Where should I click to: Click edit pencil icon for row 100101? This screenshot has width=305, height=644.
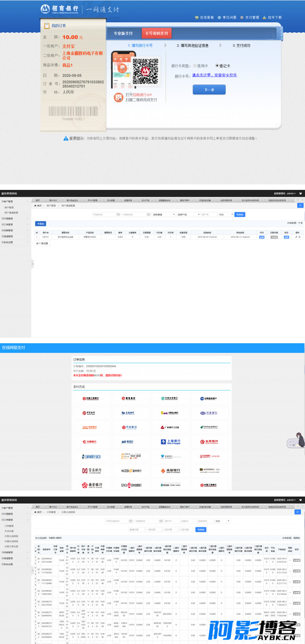click(x=296, y=237)
